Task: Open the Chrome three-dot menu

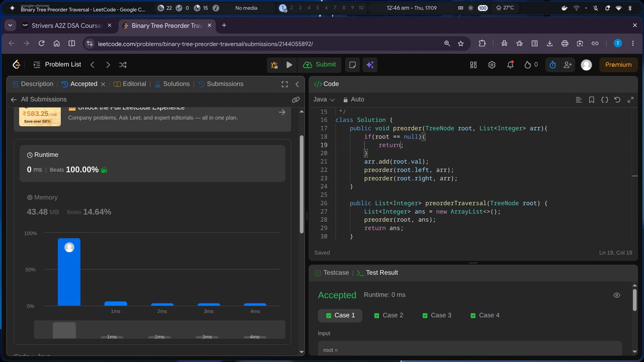Action: pyautogui.click(x=633, y=44)
